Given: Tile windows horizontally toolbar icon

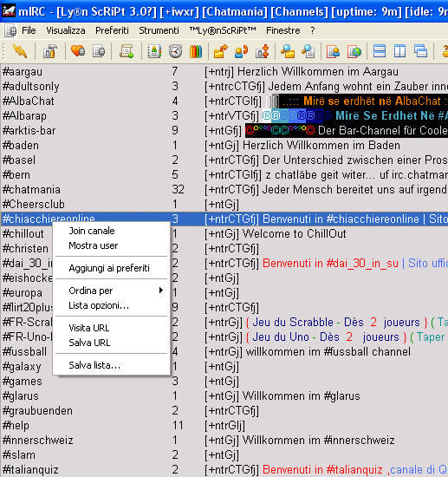Looking at the screenshot, I should pos(380,51).
